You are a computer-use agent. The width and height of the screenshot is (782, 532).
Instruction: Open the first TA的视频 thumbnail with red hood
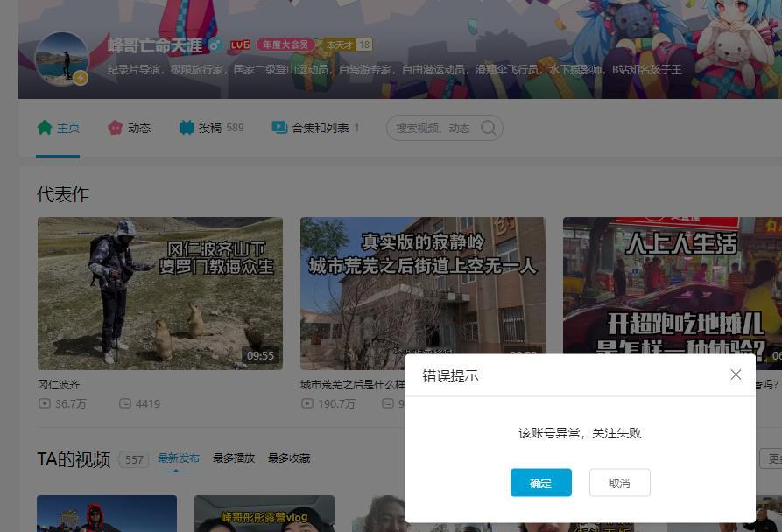107,514
